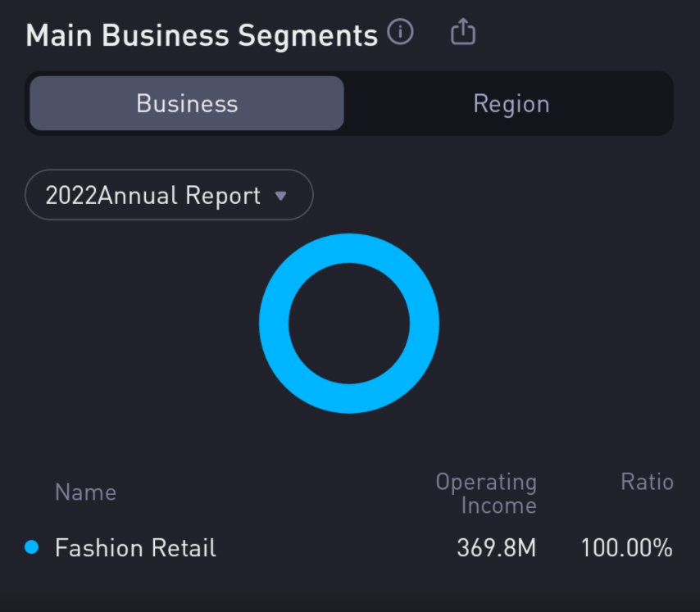Image resolution: width=700 pixels, height=612 pixels.
Task: Click the Main Business Segments title
Action: [202, 35]
